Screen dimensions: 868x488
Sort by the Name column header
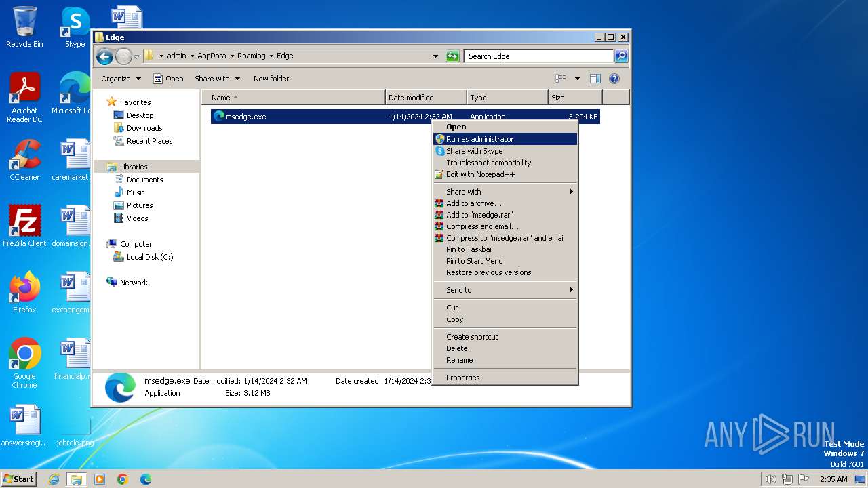pyautogui.click(x=294, y=98)
